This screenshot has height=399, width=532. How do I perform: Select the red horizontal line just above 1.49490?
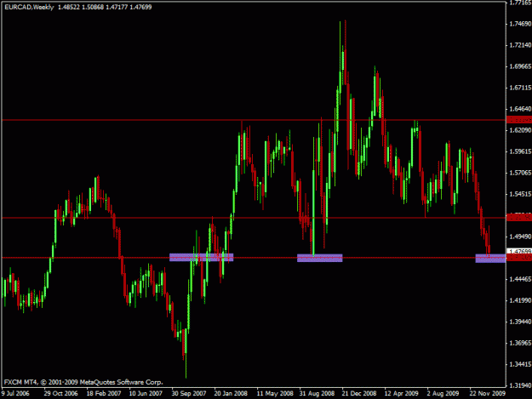tap(254, 218)
